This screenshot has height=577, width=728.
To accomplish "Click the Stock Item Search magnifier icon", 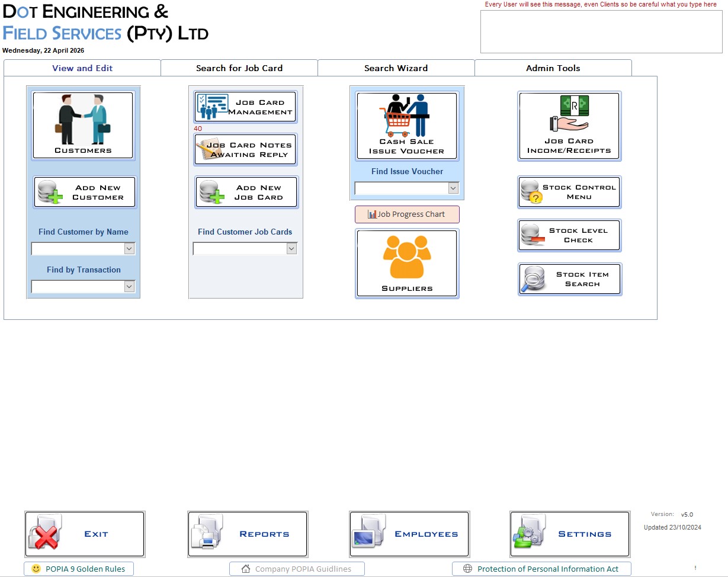I will point(533,279).
